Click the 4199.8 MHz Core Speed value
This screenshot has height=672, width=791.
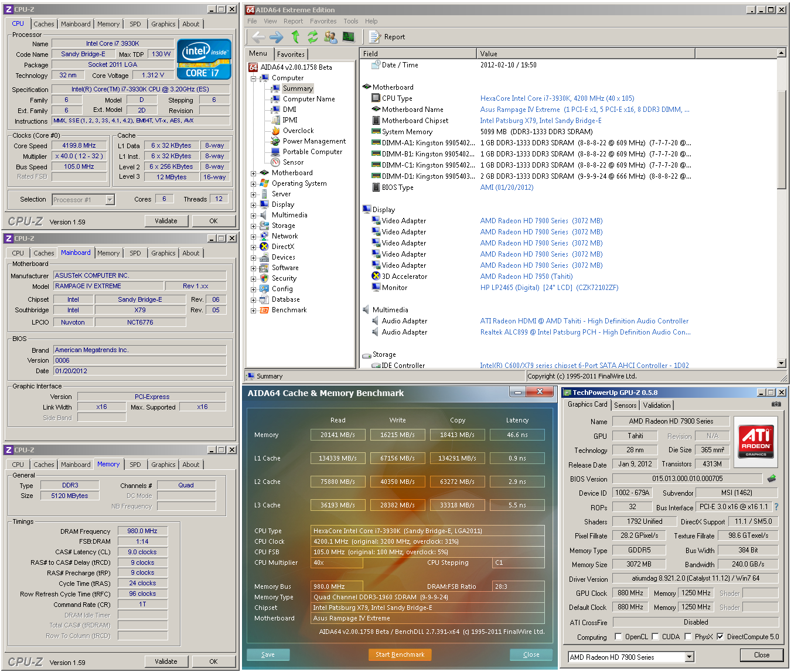point(79,145)
